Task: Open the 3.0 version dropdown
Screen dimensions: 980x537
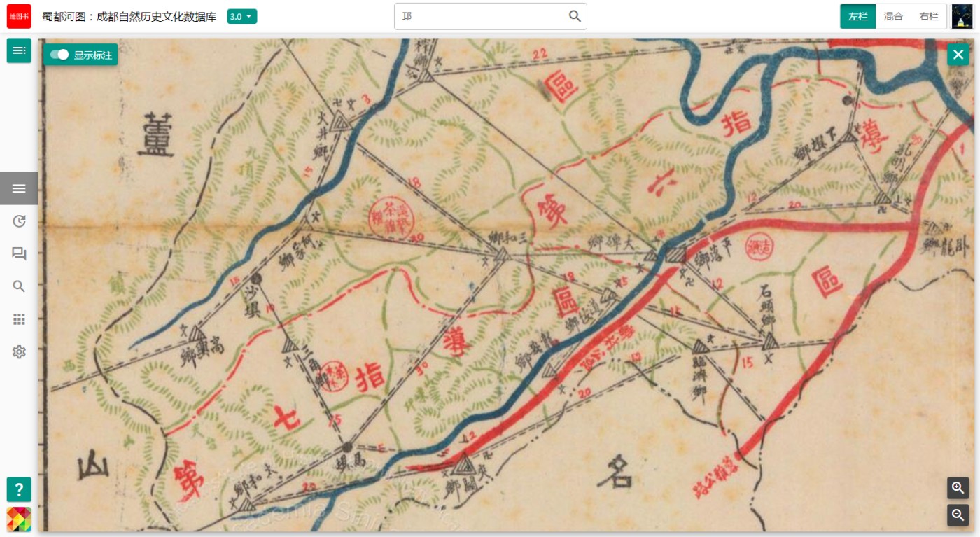Action: click(241, 16)
